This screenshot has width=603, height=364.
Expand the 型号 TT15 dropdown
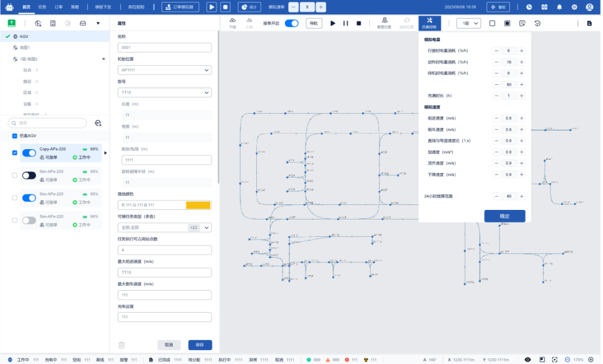tap(164, 93)
